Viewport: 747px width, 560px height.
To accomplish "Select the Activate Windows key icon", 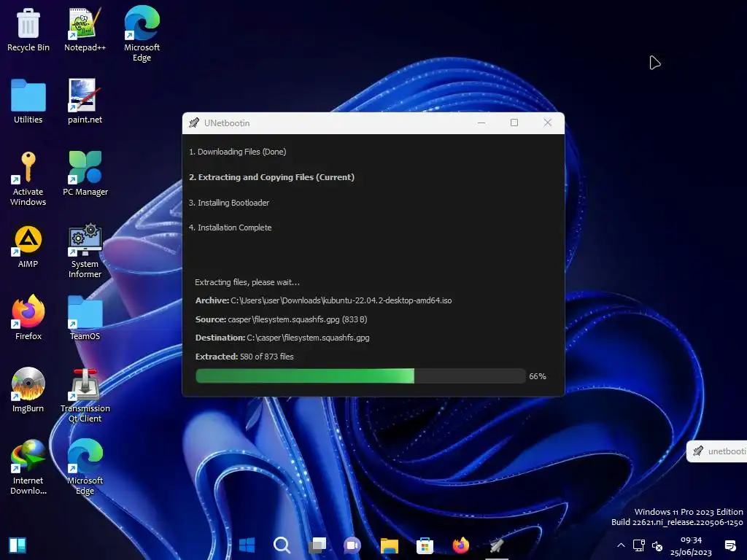I will pos(28,179).
